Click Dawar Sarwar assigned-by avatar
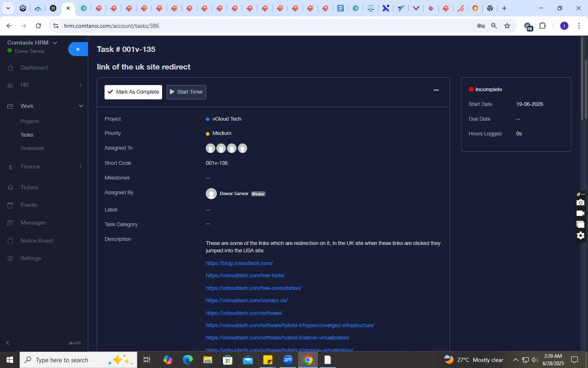 tap(211, 194)
